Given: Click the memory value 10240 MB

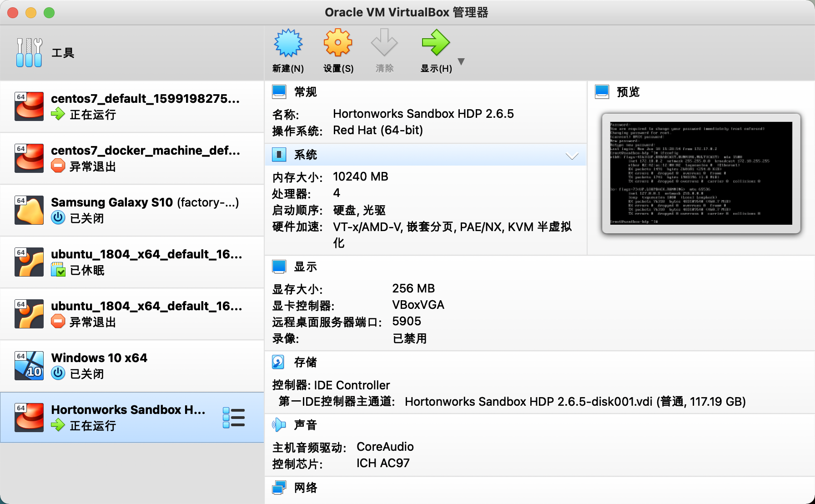Looking at the screenshot, I should pos(361,176).
